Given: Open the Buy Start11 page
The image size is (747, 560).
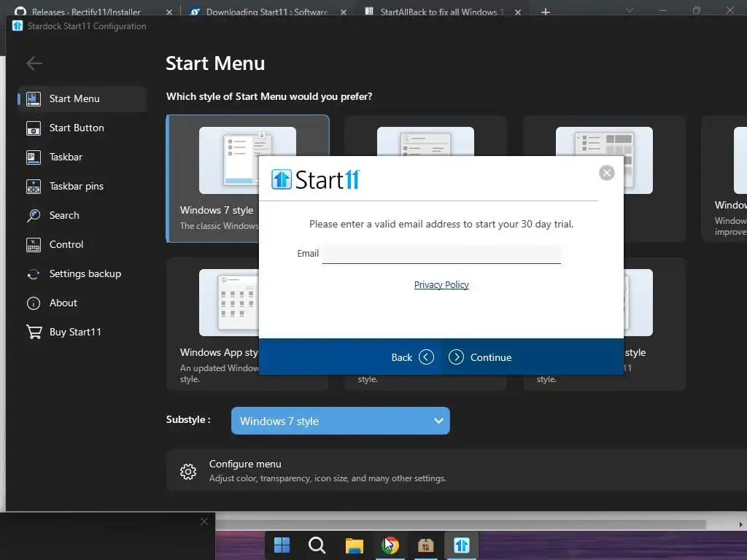Looking at the screenshot, I should 82,332.
